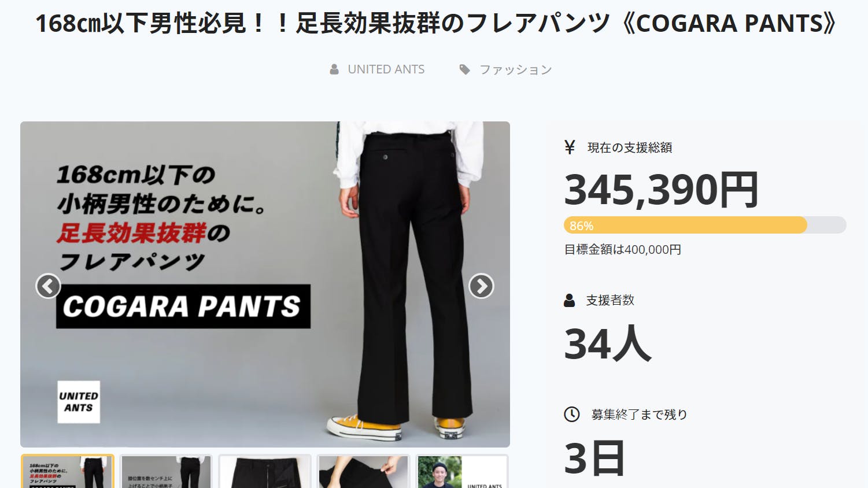The width and height of the screenshot is (868, 488).
Task: Open the ファッション category link
Action: click(516, 69)
